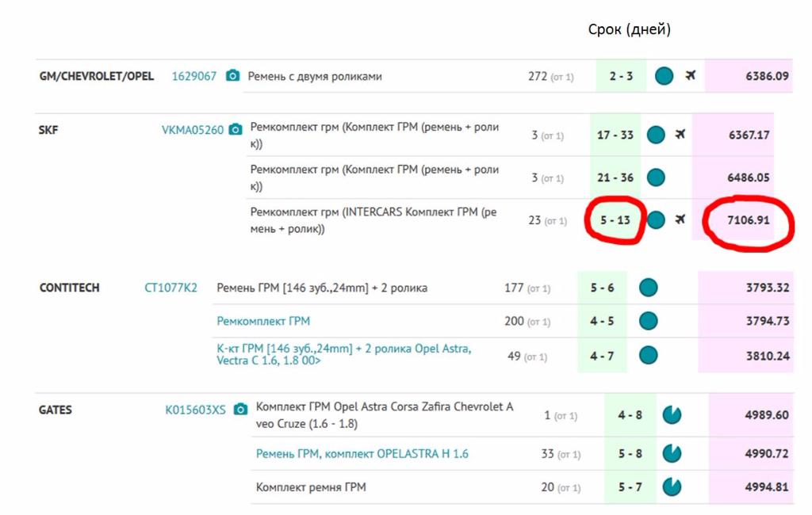This screenshot has height=515, width=812.
Task: Click delivery term '5 - 13'
Action: point(615,220)
